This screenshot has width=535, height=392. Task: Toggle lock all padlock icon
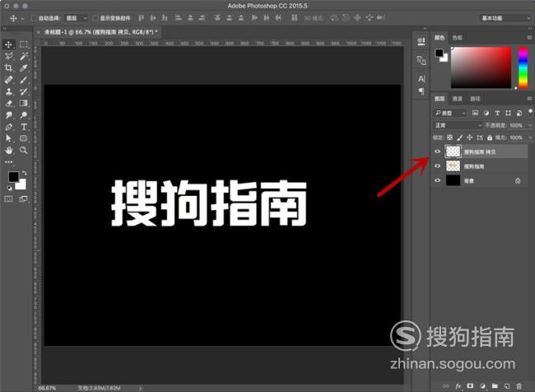[490, 138]
